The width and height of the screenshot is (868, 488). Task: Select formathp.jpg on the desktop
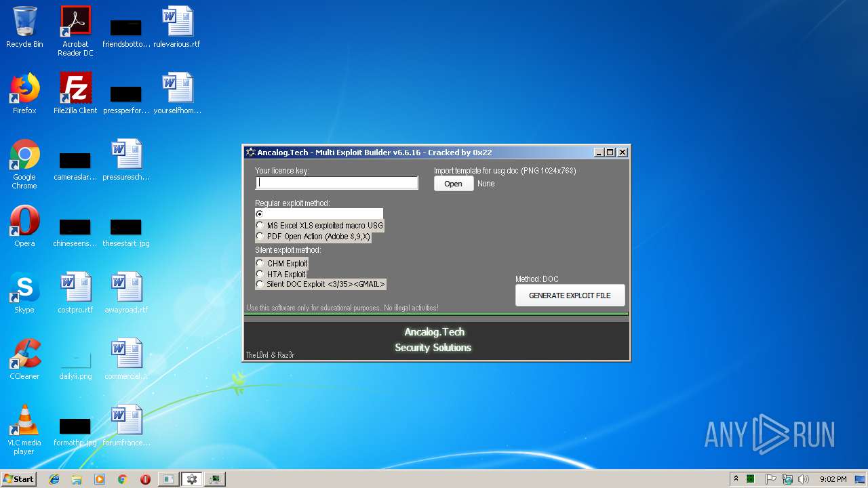click(75, 432)
